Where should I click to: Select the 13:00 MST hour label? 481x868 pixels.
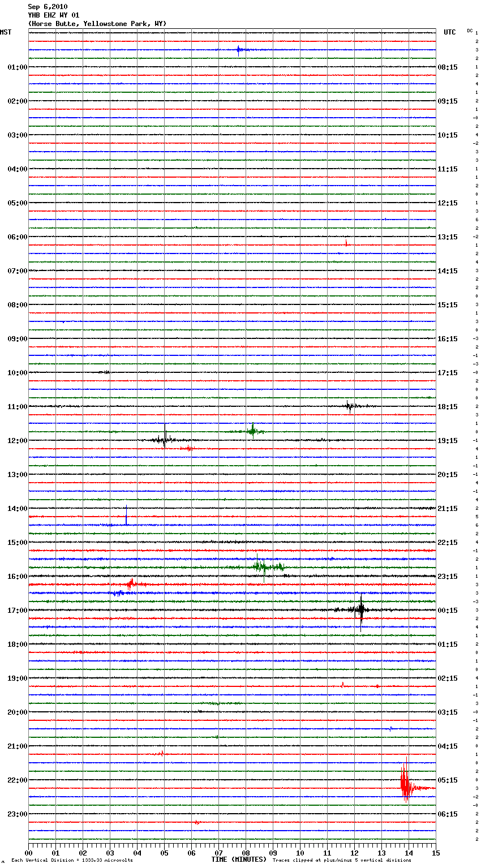[x=18, y=475]
